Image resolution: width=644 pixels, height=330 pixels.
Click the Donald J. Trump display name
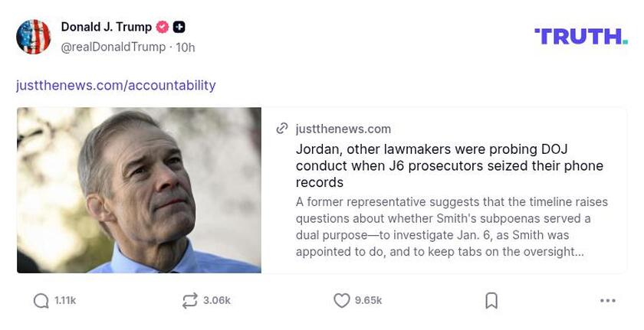point(106,27)
